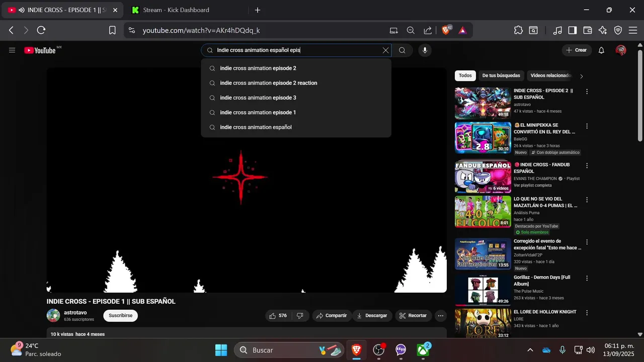Open 'Ver playlist completa' link
Image resolution: width=644 pixels, height=362 pixels.
point(533,186)
